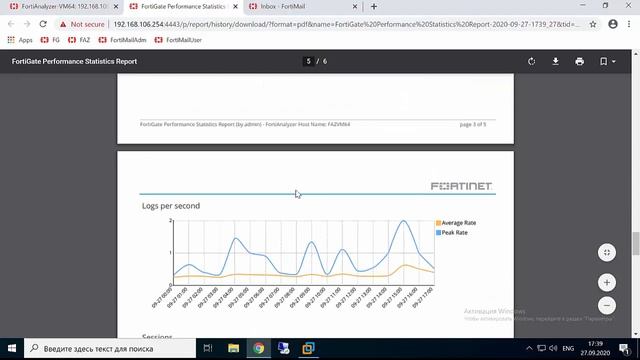Reload the current page
640x360 pixels.
[43, 24]
